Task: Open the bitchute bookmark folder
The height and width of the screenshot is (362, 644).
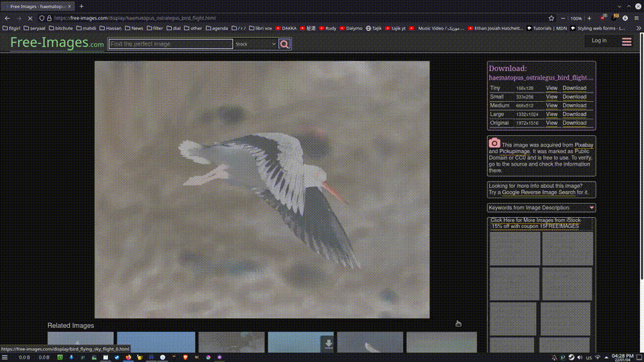Action: [x=60, y=28]
